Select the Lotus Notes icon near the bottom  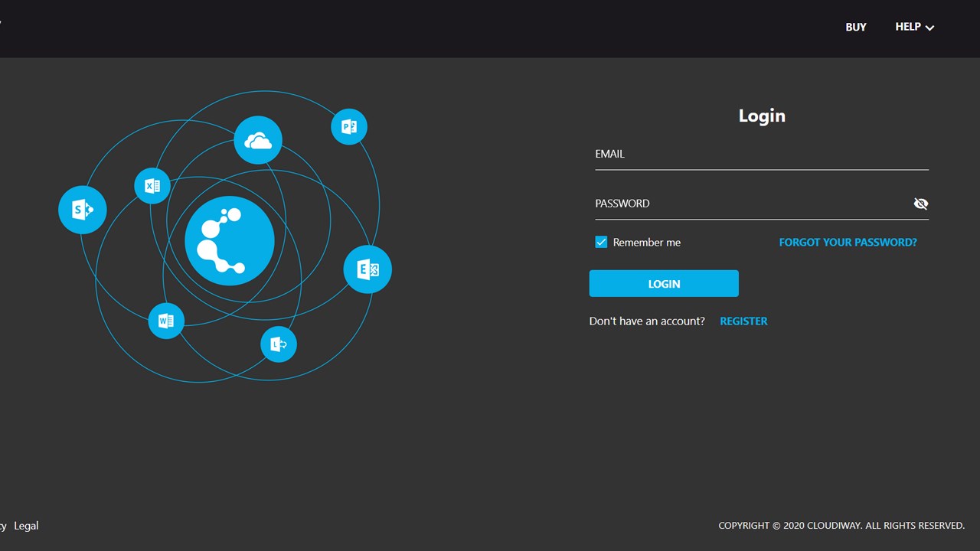click(278, 344)
